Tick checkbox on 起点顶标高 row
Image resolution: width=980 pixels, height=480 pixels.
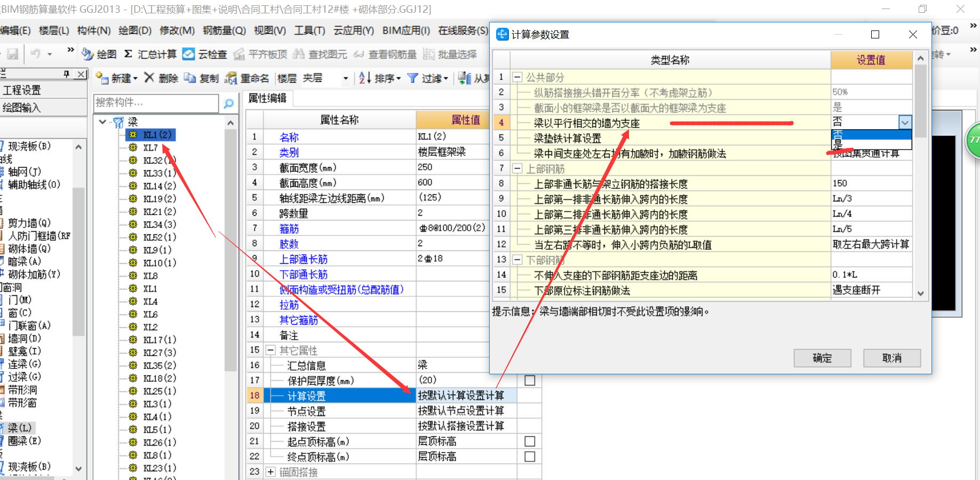click(x=530, y=442)
